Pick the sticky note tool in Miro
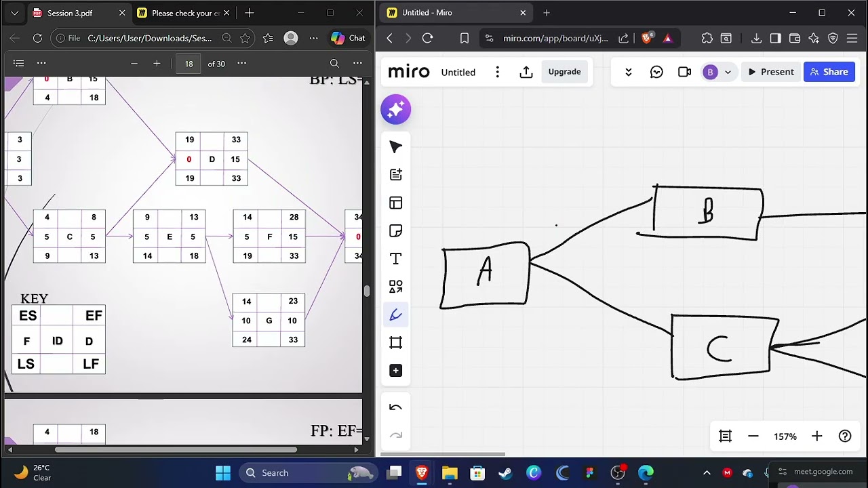868x488 pixels. (x=396, y=230)
